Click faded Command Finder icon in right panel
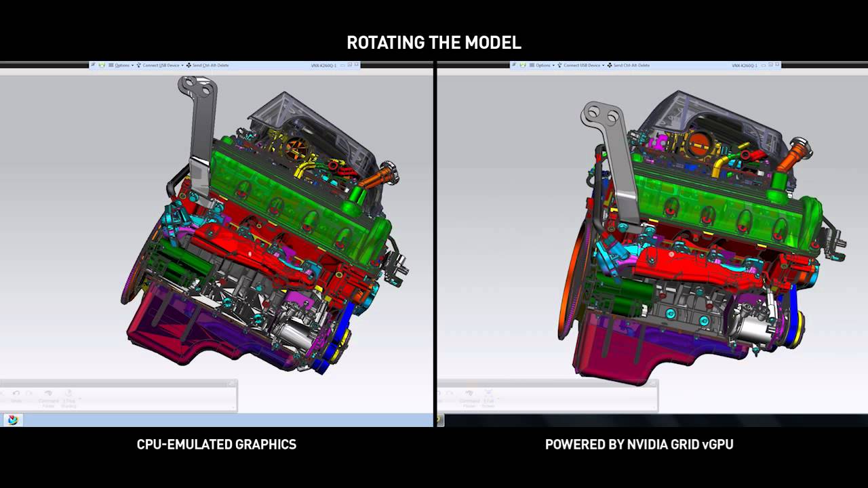 469,399
